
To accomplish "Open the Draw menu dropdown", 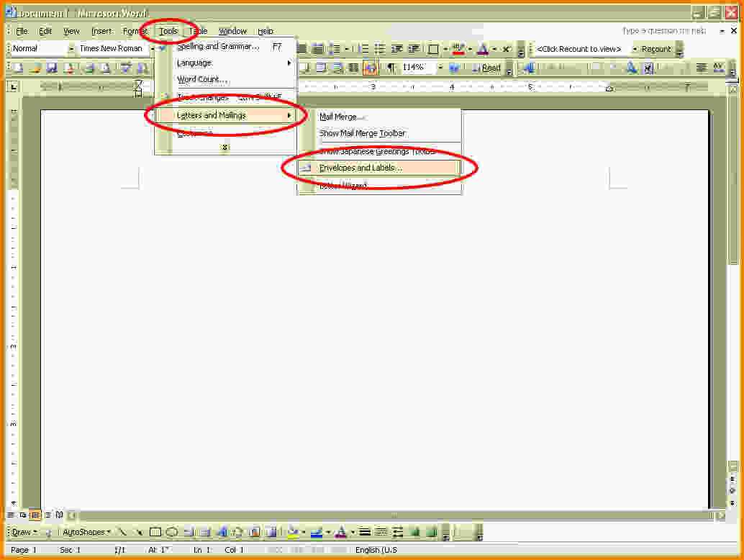I will coord(24,532).
